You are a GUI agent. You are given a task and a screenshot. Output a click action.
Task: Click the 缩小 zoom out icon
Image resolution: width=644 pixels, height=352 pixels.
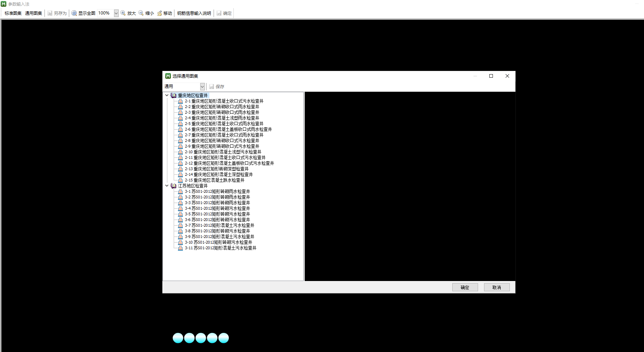pyautogui.click(x=141, y=13)
